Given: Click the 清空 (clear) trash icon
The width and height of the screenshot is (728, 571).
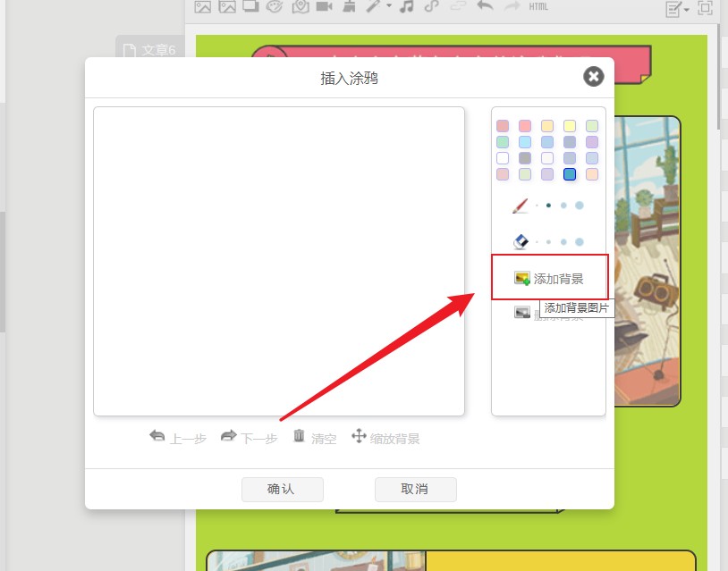Looking at the screenshot, I should tap(300, 436).
